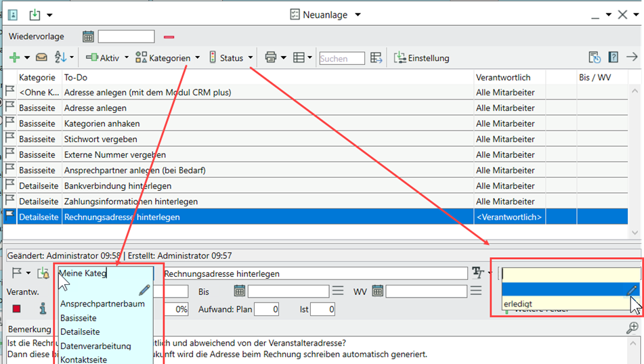Click the green plus add icon
Image resolution: width=644 pixels, height=364 pixels.
point(14,58)
